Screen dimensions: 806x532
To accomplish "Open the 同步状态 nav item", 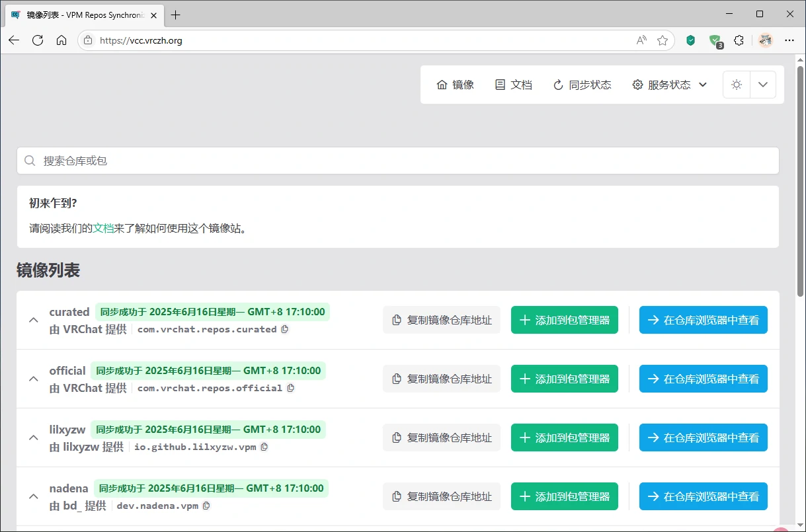I will click(x=582, y=85).
